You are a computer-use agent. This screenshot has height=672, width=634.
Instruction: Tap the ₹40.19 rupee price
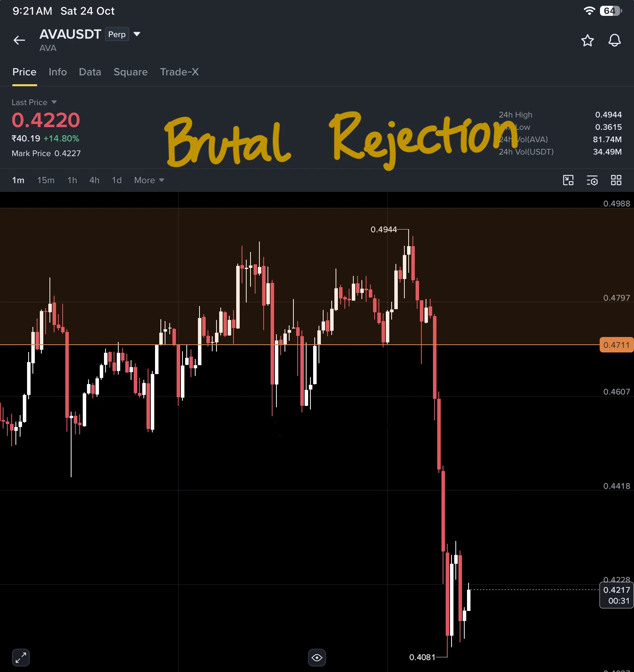pos(26,138)
